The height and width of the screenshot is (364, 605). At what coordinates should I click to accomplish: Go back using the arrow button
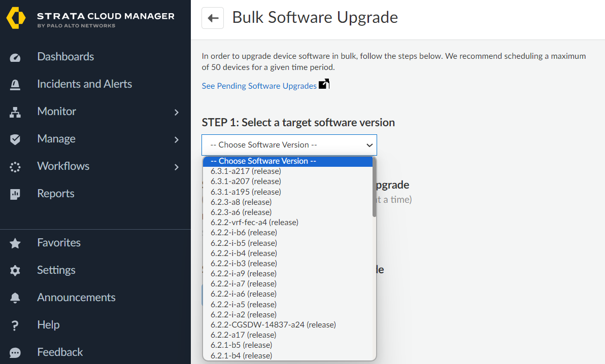tap(213, 18)
